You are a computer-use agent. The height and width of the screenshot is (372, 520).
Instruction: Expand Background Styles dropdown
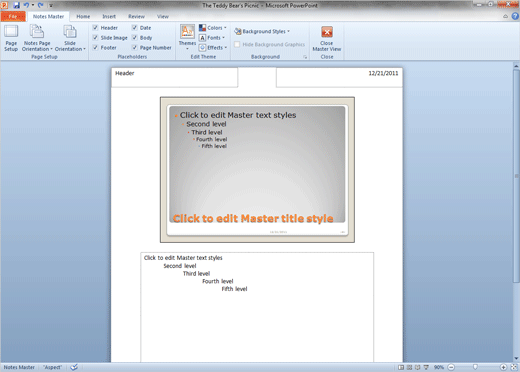coord(262,31)
